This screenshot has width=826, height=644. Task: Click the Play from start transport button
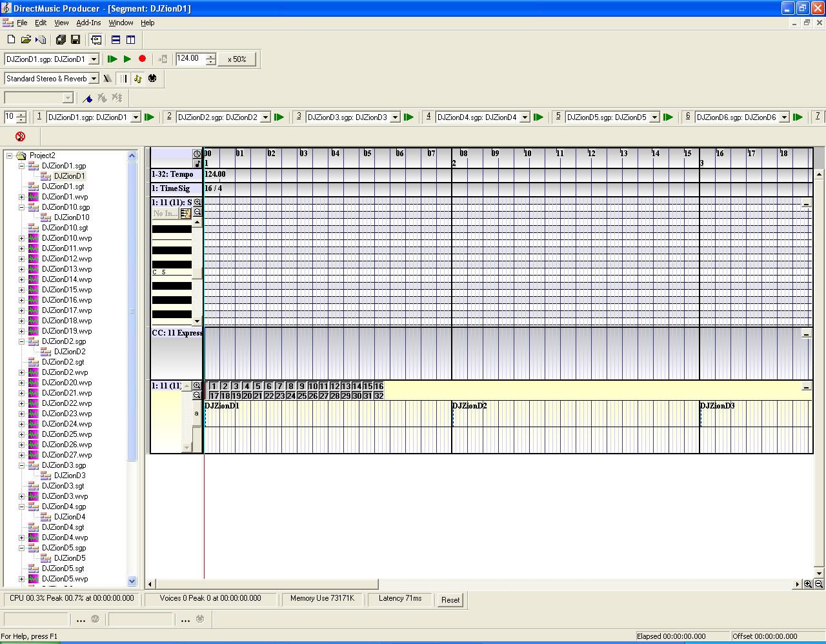112,59
